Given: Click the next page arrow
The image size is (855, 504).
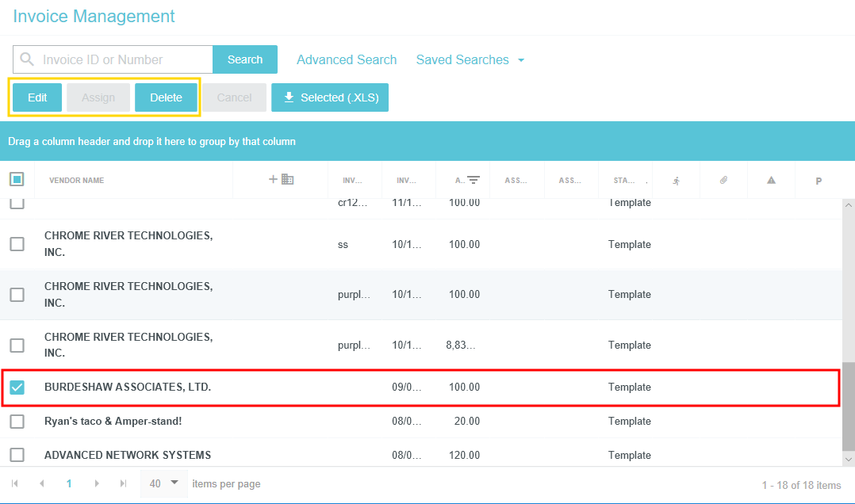Looking at the screenshot, I should [97, 483].
